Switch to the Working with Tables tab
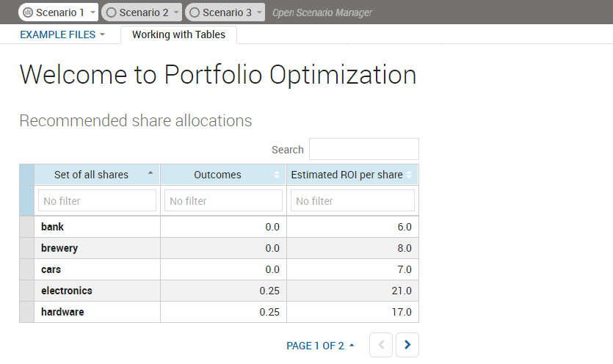613x364 pixels. click(178, 34)
